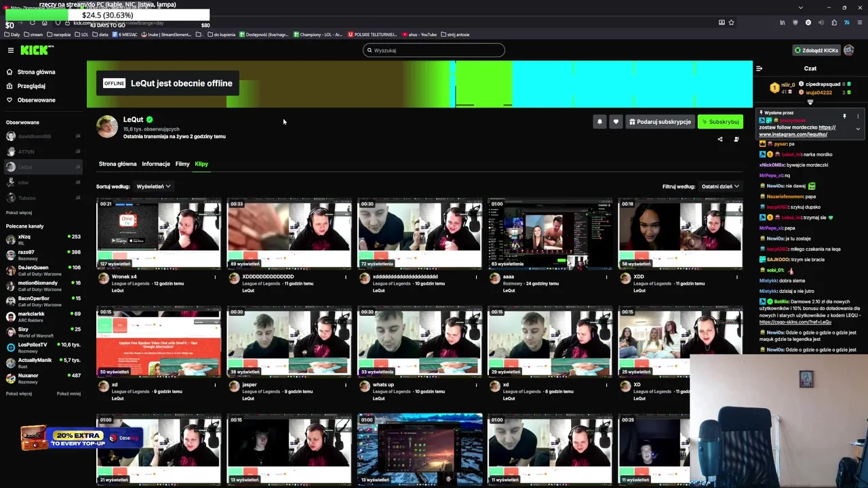This screenshot has width=868, height=488.
Task: Click nilir_0 in chat leaderboard
Action: (787, 85)
